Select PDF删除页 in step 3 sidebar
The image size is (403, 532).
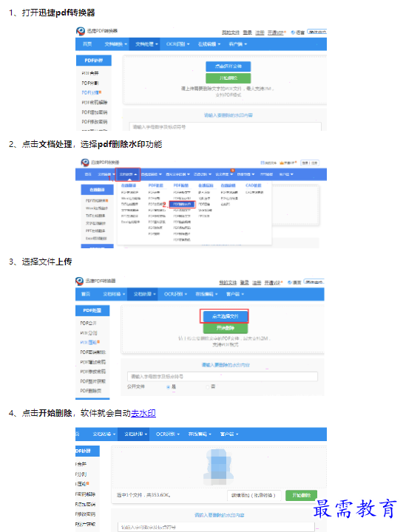91,391
